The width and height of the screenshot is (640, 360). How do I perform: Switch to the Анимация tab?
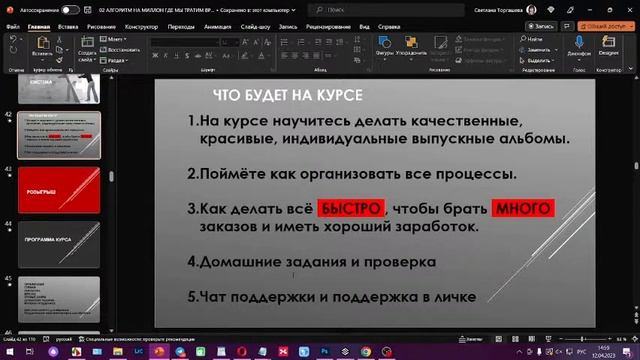coord(218,27)
